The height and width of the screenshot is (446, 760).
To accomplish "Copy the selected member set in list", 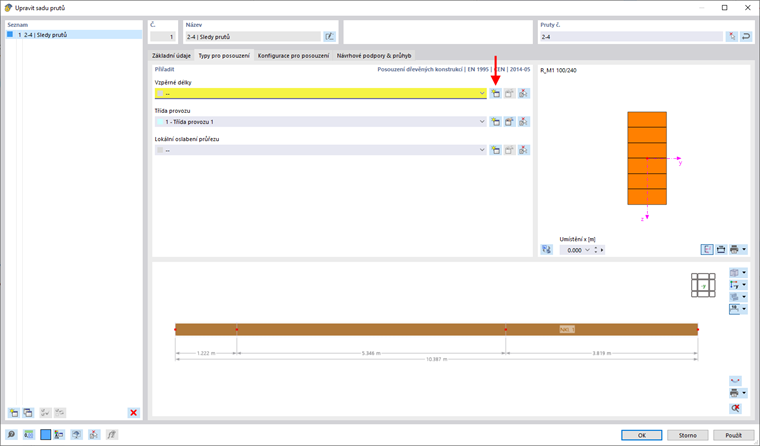I will (x=28, y=413).
